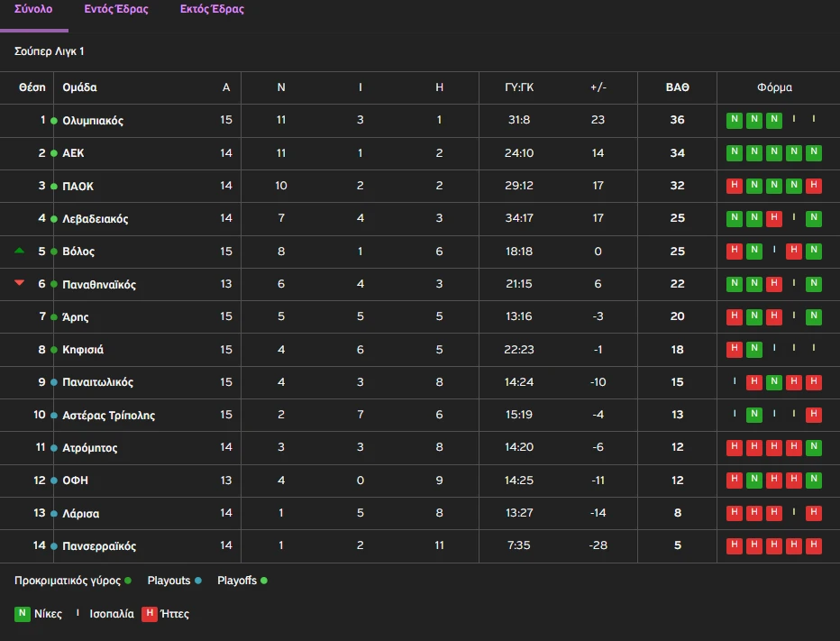840x641 pixels.
Task: Open the Ολυμπιακός team link
Action: (93, 121)
